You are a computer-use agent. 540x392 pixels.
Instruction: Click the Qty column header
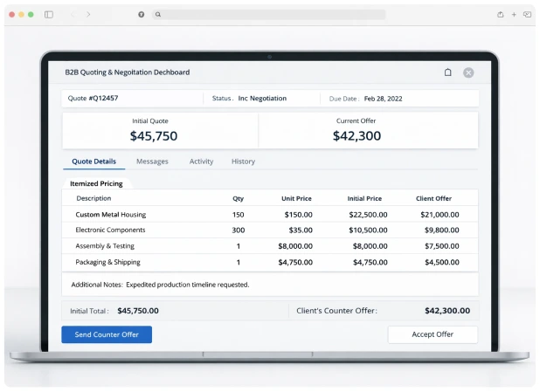pos(238,198)
